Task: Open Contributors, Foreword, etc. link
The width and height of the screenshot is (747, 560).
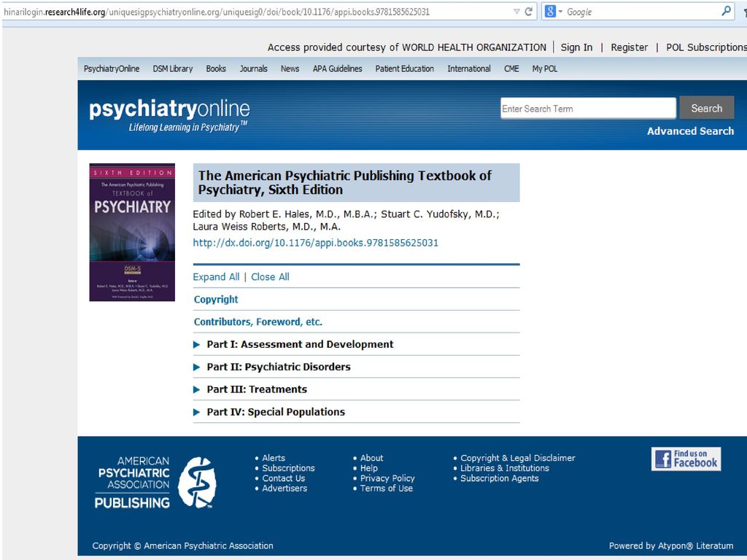Action: click(258, 322)
